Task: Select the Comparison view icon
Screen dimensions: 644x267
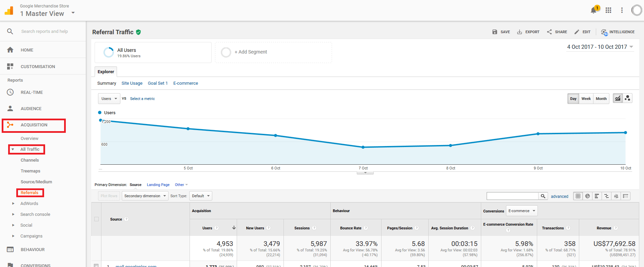Action: tap(606, 196)
